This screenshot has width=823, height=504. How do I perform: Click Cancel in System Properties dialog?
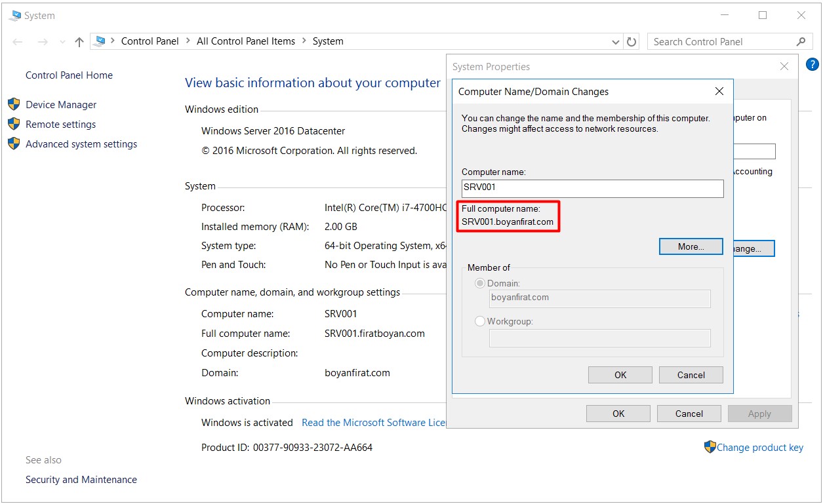point(689,414)
